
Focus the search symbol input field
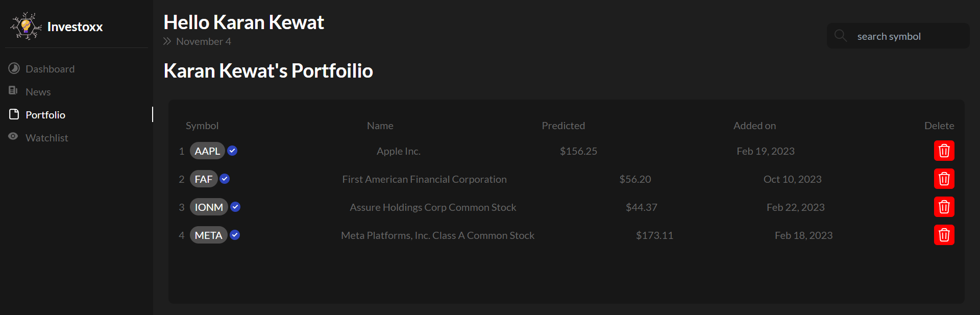point(909,36)
